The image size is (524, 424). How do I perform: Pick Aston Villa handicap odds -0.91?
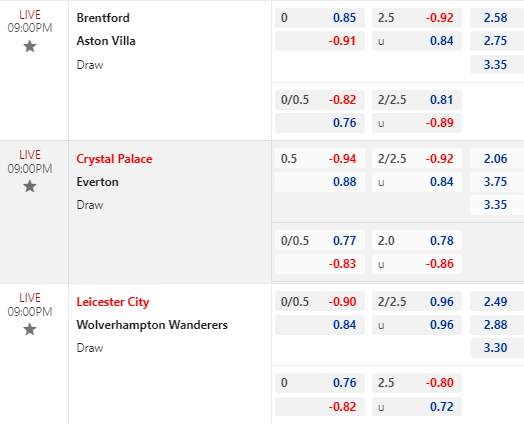point(320,41)
